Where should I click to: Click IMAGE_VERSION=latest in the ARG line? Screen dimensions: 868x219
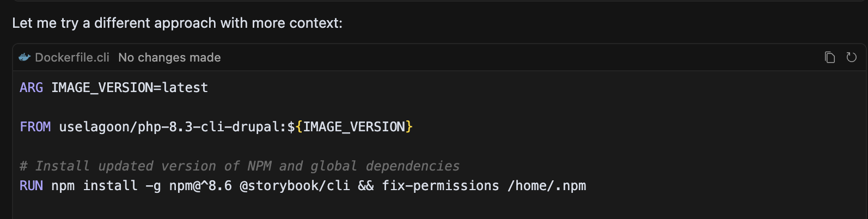point(130,88)
